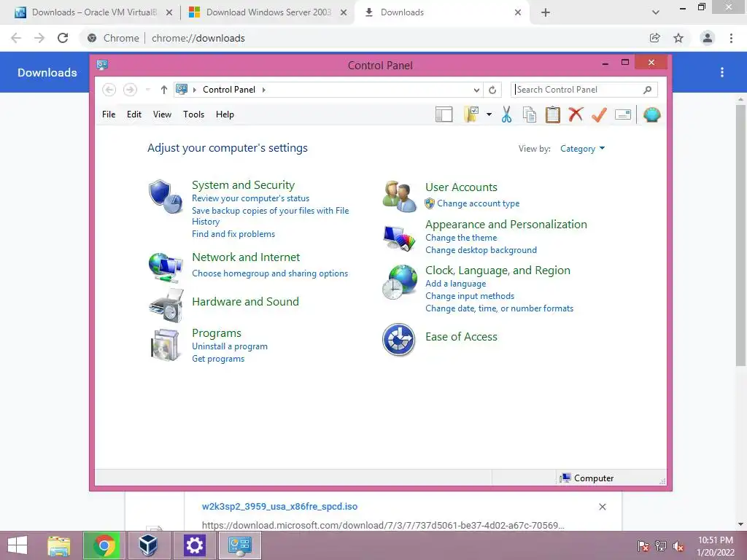The width and height of the screenshot is (747, 560).
Task: Click Find and fix problems link
Action: click(233, 234)
